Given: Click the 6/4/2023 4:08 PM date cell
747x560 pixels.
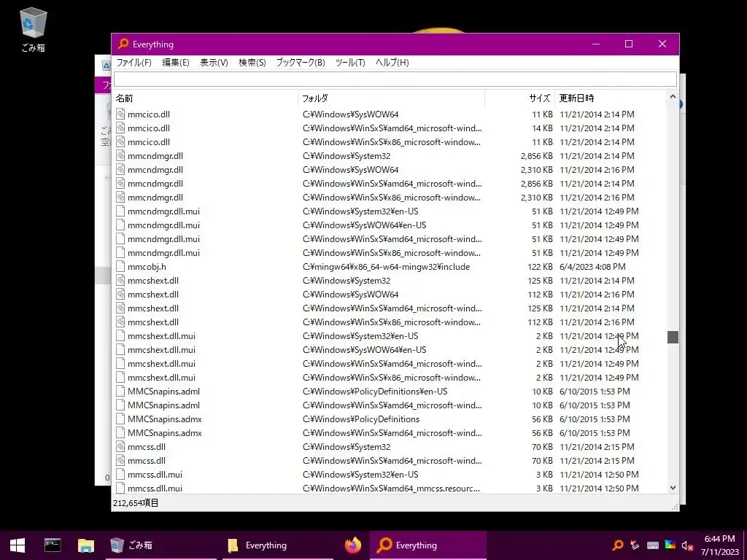Looking at the screenshot, I should 592,267.
